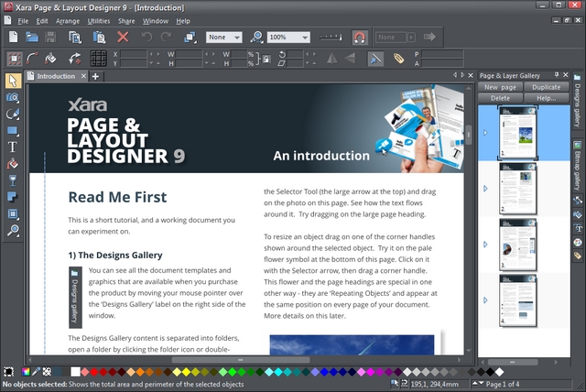Close the Page & Layer Gallery panel
This screenshot has height=392, width=586.
tap(566, 75)
